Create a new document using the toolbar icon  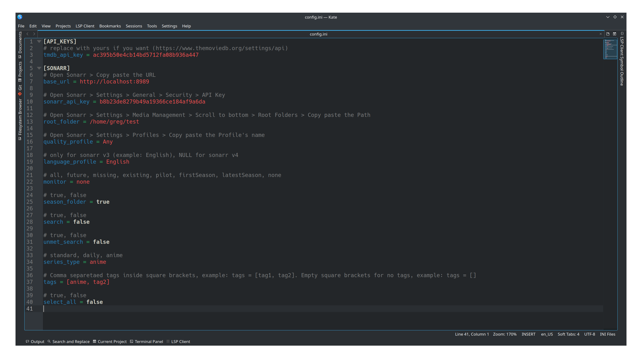608,34
